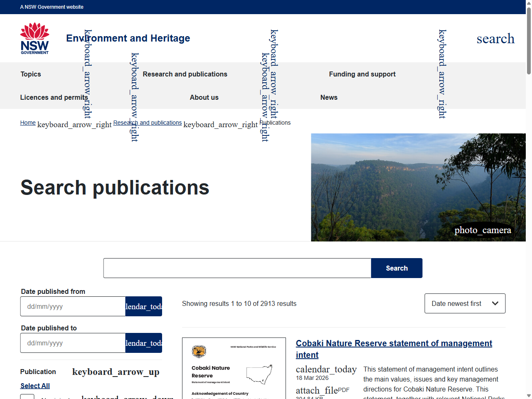Image resolution: width=532 pixels, height=399 pixels.
Task: Open the Licences and permits menu
Action: tap(54, 97)
